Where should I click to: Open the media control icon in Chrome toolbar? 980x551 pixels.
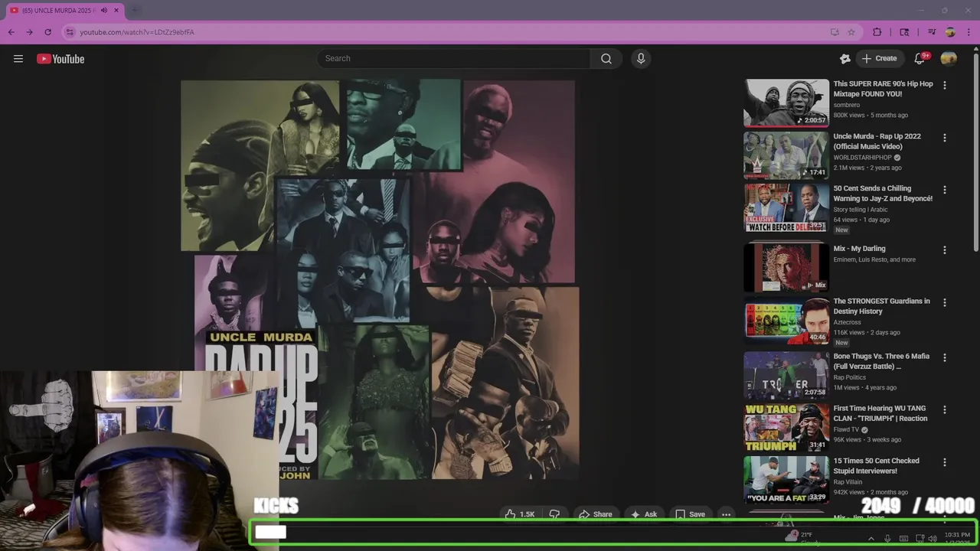(932, 32)
